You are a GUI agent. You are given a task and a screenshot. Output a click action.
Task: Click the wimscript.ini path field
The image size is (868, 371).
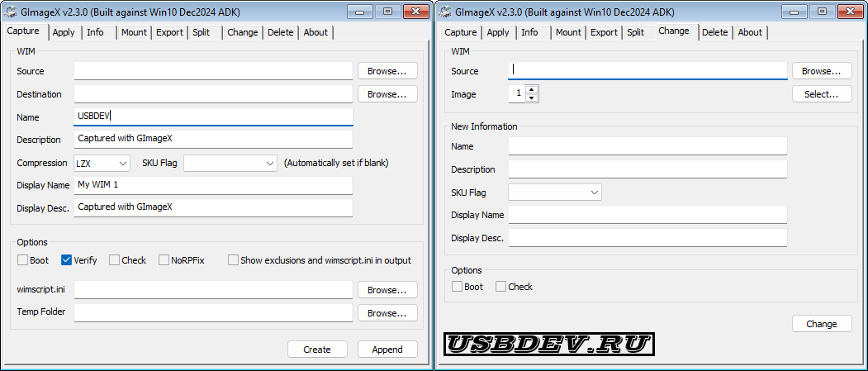pyautogui.click(x=213, y=289)
